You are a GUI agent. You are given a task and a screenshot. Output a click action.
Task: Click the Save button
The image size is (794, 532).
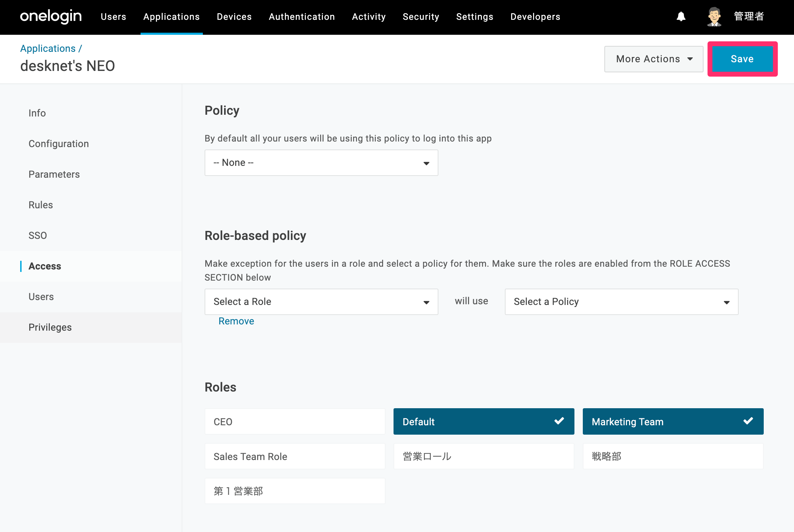[742, 59]
